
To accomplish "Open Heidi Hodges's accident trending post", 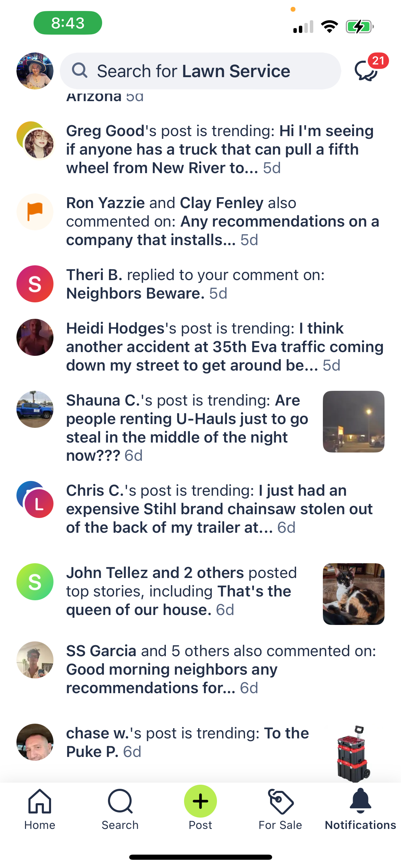I will [x=224, y=347].
